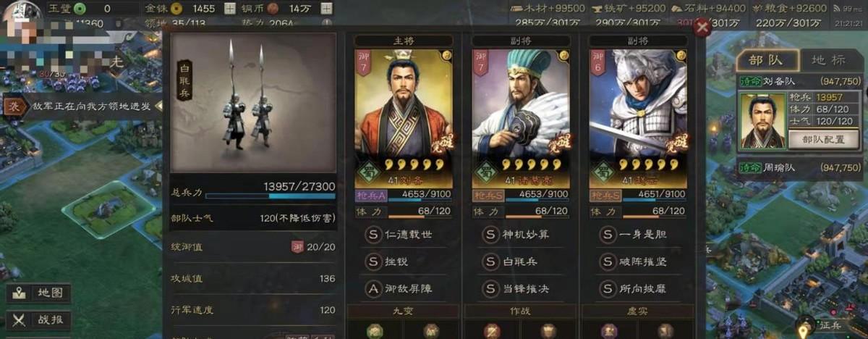Open the 御敌屏障 A-rank skill
This screenshot has width=868, height=339.
401,288
